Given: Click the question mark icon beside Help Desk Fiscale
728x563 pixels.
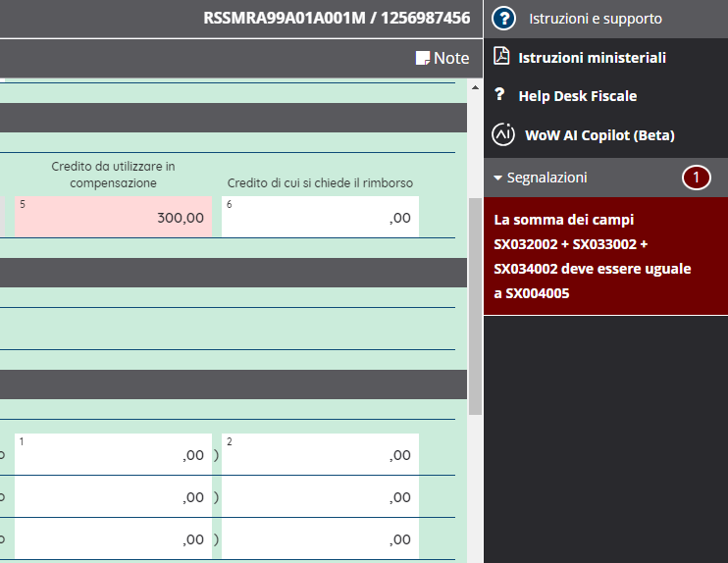Looking at the screenshot, I should click(x=499, y=95).
